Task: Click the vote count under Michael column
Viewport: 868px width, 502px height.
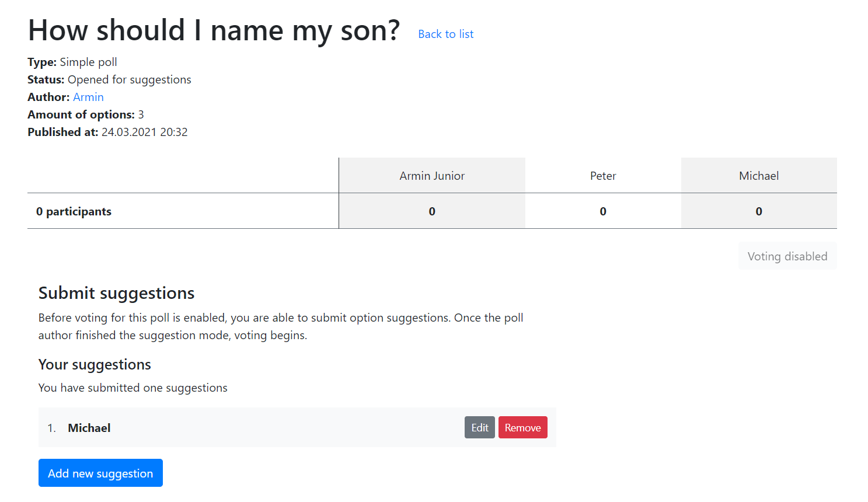Action: [758, 211]
